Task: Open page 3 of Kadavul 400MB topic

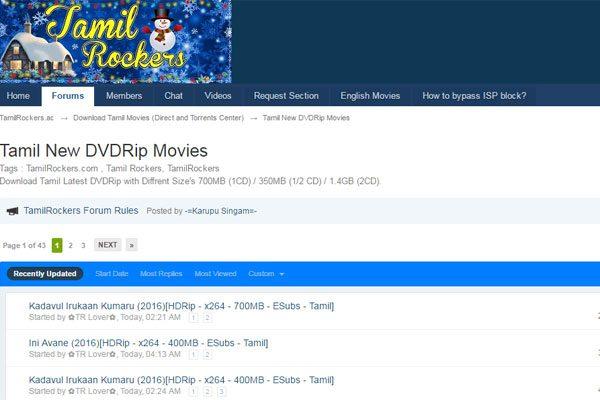Action: point(221,392)
